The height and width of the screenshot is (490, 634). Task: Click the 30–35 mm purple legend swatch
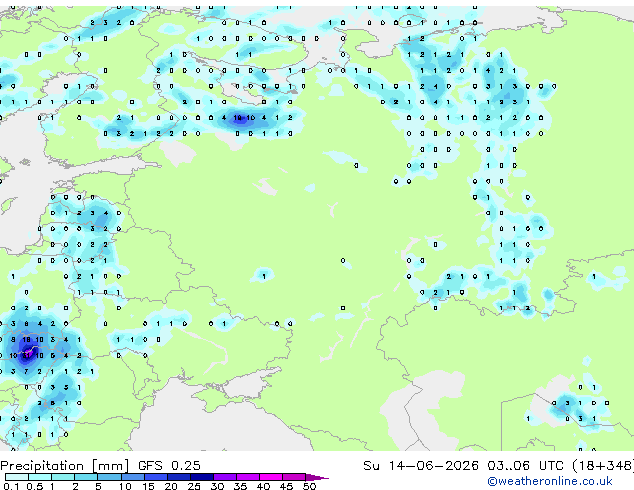(x=225, y=477)
